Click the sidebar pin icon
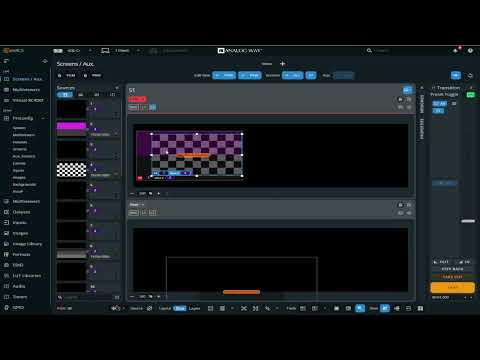This screenshot has width=480, height=360. coord(45,61)
